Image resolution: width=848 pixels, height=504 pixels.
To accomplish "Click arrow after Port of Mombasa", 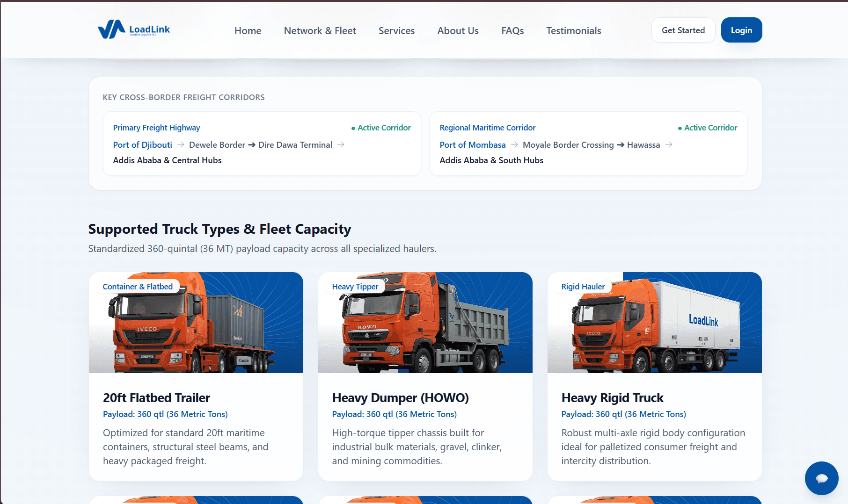I will point(514,144).
